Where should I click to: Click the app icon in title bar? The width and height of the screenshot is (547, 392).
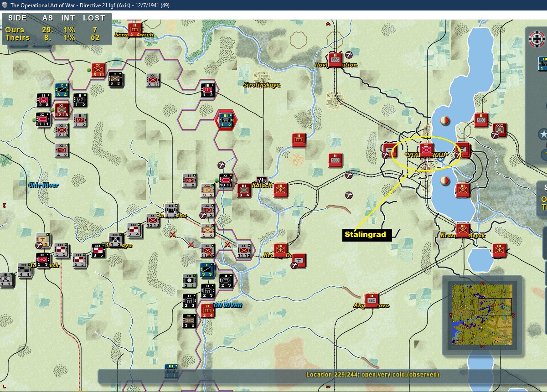pyautogui.click(x=4, y=5)
